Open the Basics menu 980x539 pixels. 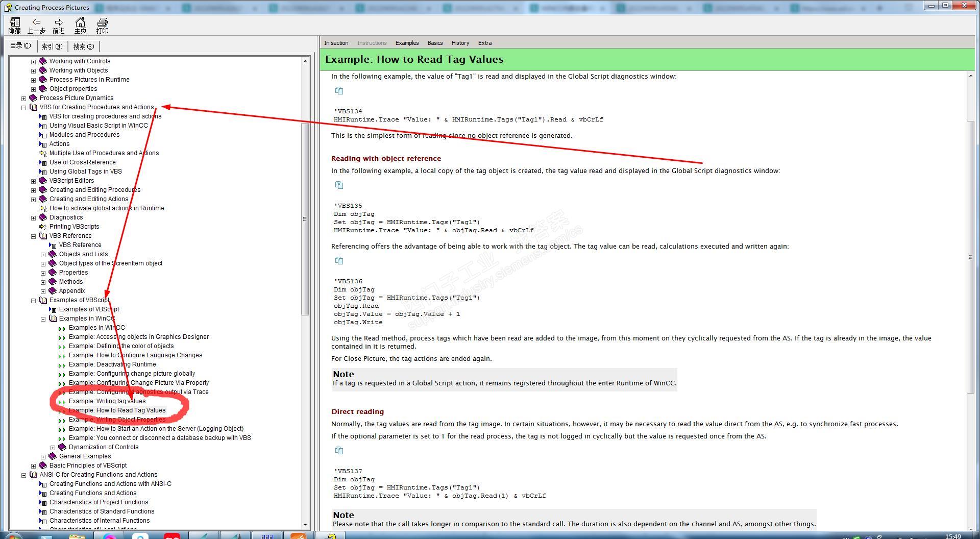click(x=435, y=43)
